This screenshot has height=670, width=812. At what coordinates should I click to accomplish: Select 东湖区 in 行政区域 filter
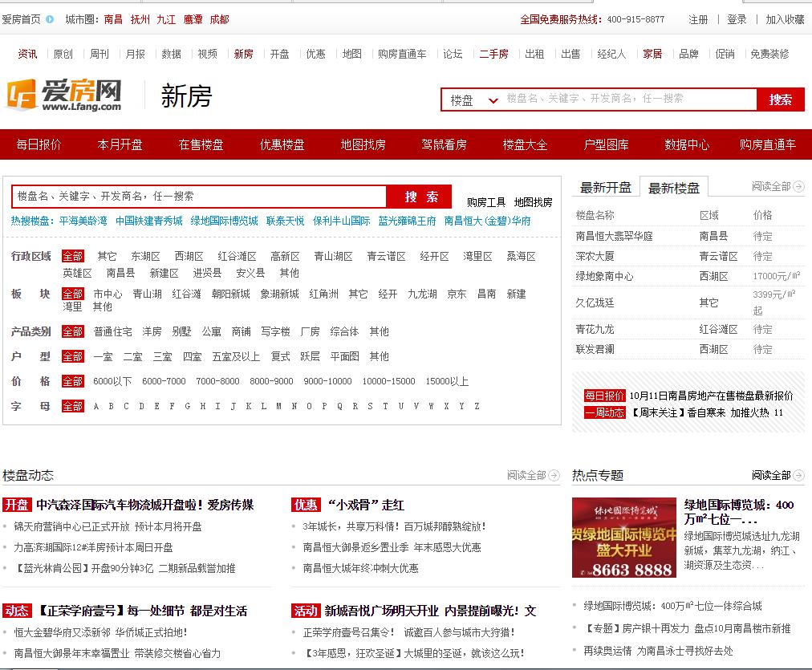[x=145, y=256]
